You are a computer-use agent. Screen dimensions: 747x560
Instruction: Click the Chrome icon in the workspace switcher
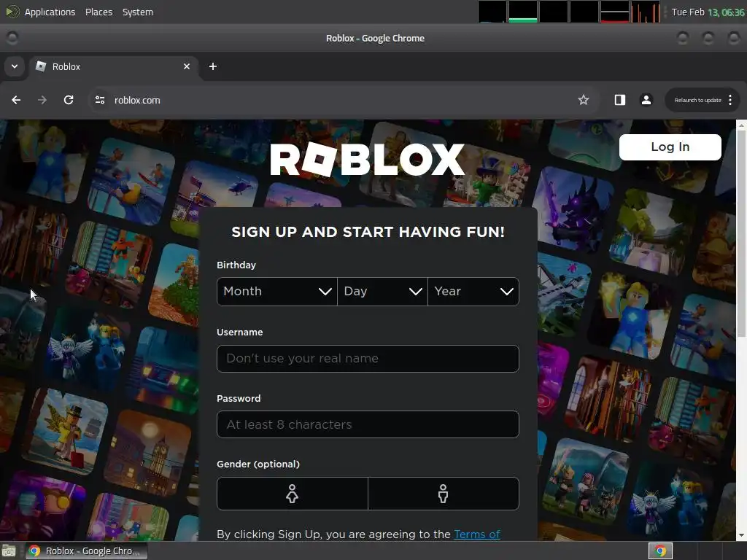(x=660, y=551)
